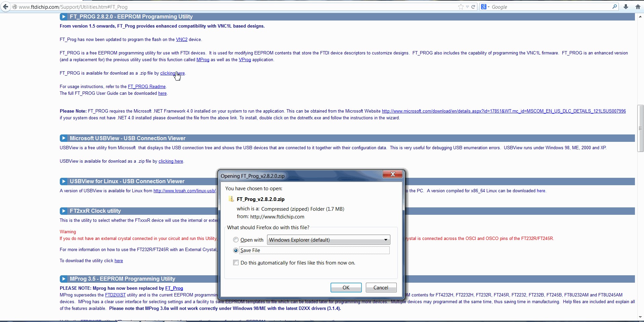Reload the page with the refresh icon
Screen dimensions: 644x322
[473, 7]
